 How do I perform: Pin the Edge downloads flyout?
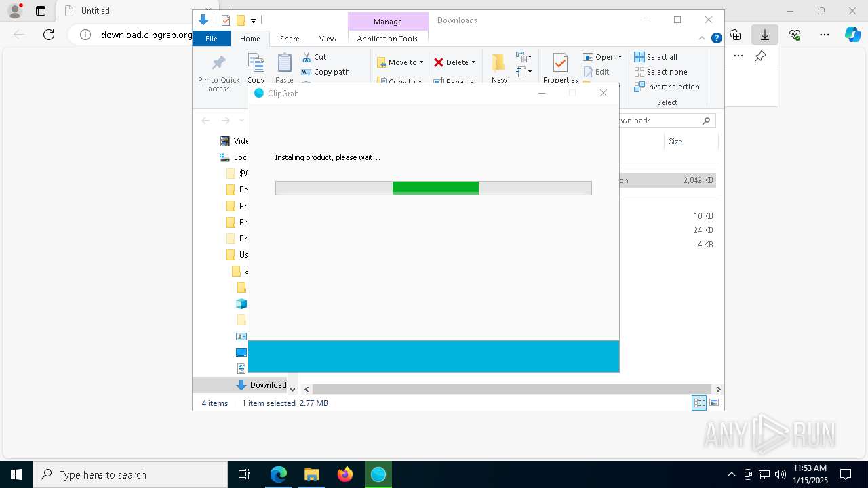(x=761, y=56)
